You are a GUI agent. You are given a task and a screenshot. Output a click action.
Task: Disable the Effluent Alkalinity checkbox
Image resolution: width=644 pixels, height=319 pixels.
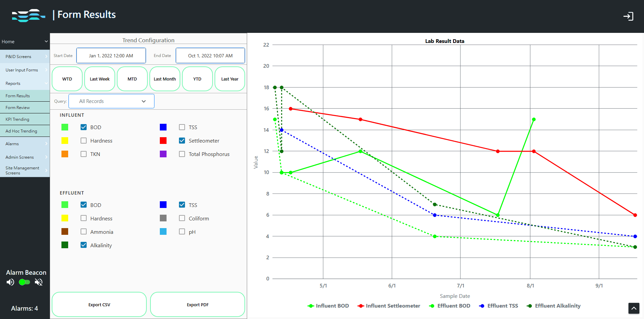[x=83, y=245]
